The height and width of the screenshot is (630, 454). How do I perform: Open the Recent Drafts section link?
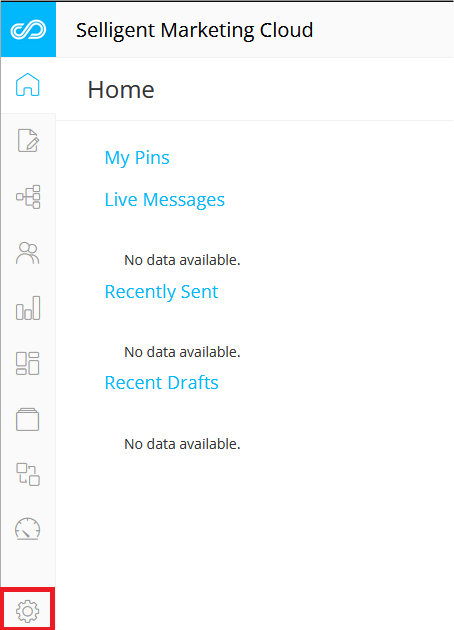click(162, 382)
